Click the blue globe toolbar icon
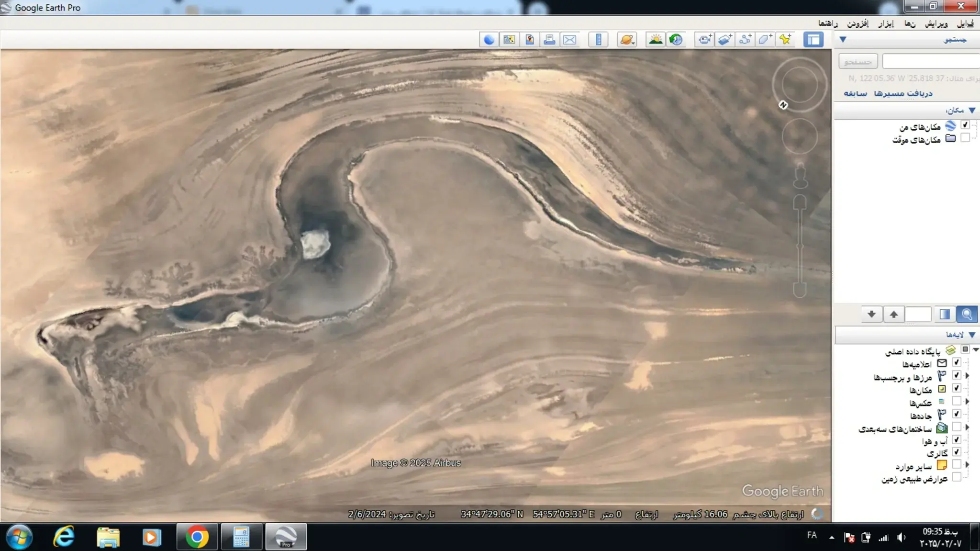Screen dimensions: 980x551 pyautogui.click(x=489, y=39)
